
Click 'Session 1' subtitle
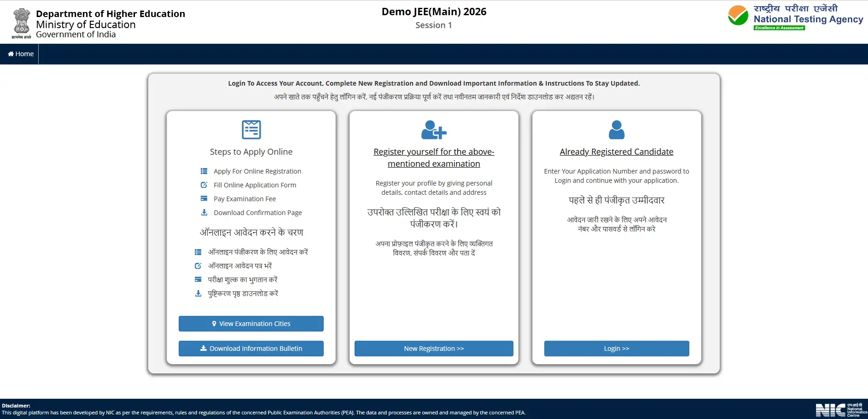434,25
